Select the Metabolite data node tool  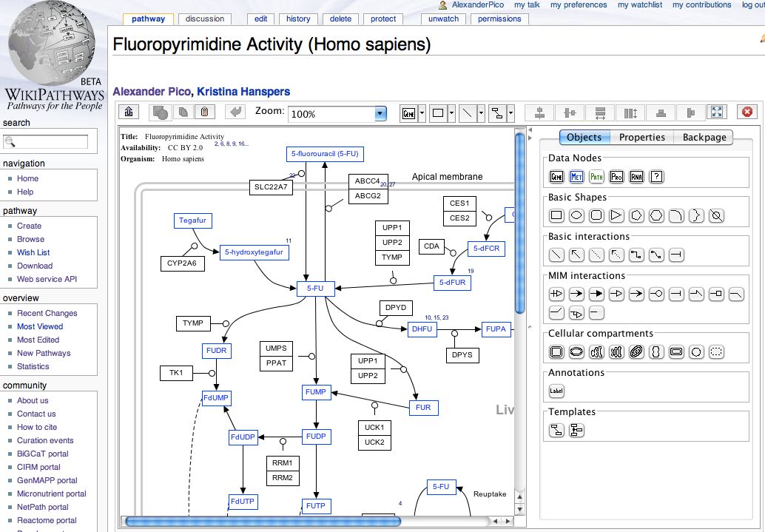point(576,176)
